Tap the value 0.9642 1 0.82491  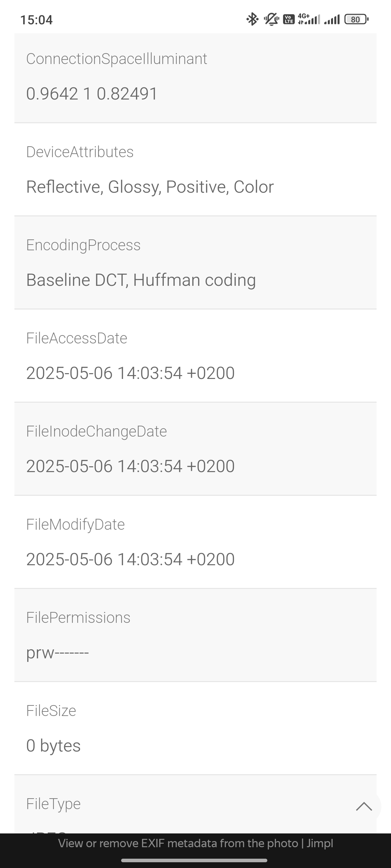coord(92,94)
